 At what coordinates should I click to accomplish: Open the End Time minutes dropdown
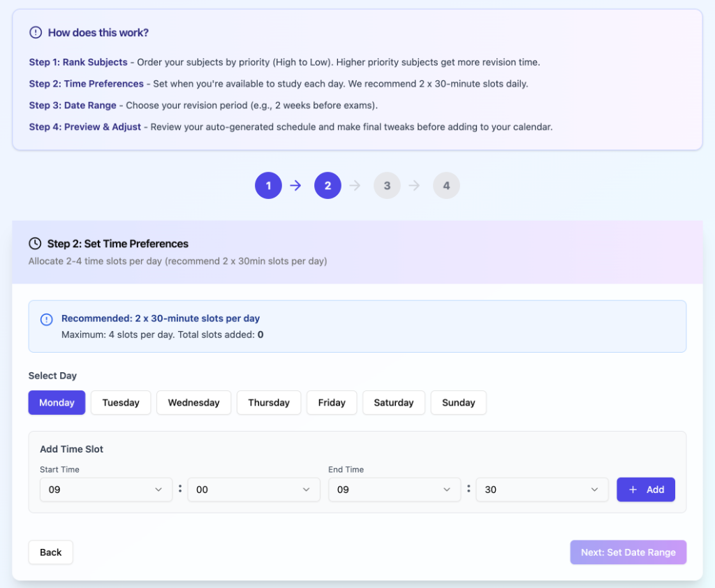click(542, 490)
